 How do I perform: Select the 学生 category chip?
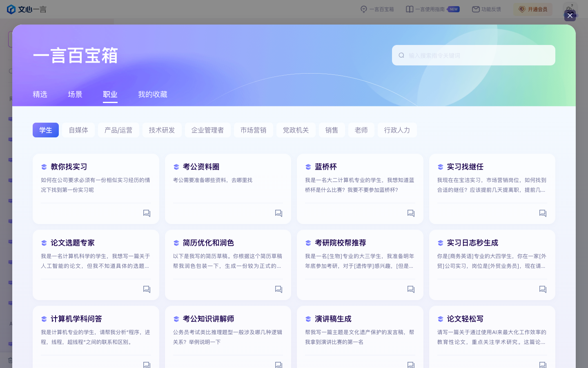click(x=46, y=130)
